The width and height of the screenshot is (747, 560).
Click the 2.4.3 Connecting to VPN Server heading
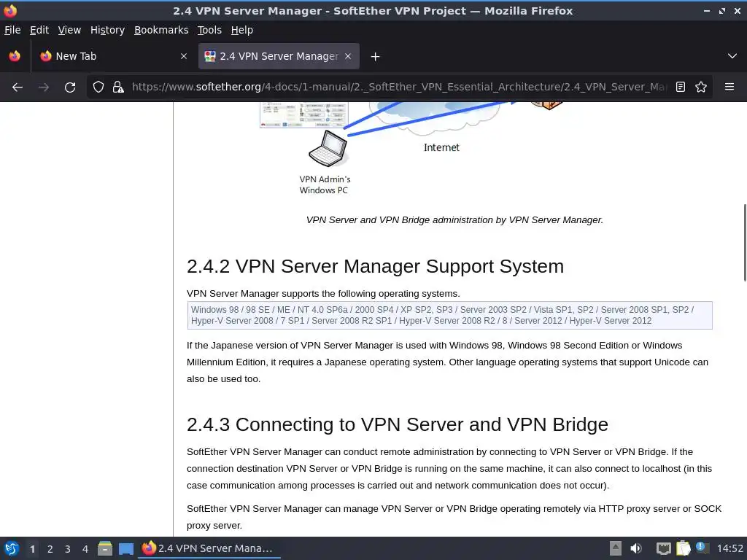click(398, 424)
